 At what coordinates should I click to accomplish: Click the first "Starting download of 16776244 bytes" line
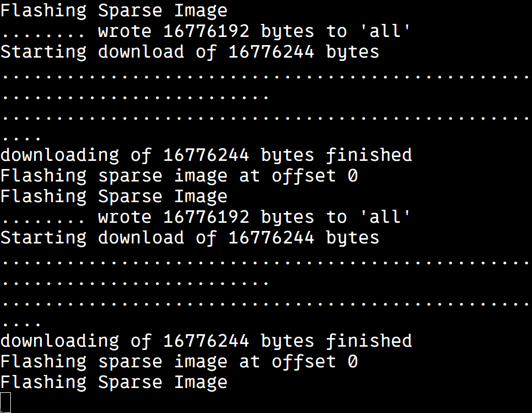tap(189, 52)
